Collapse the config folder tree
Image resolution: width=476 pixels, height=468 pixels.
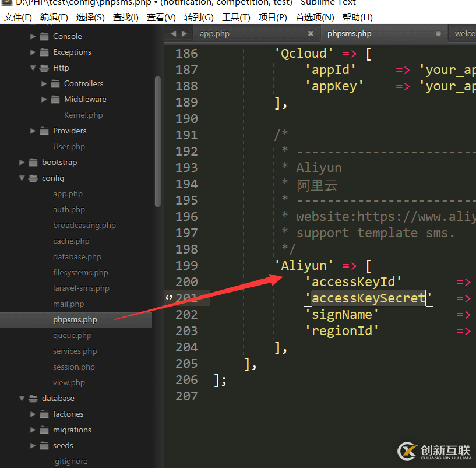(22, 178)
